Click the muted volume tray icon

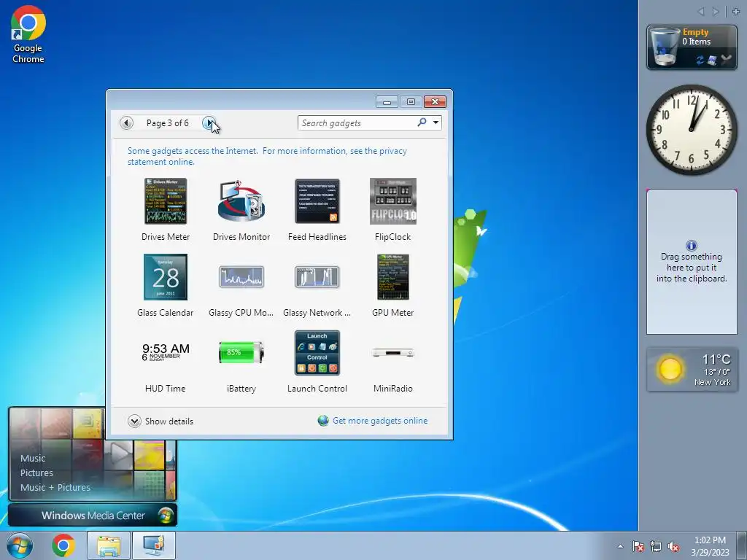click(673, 546)
